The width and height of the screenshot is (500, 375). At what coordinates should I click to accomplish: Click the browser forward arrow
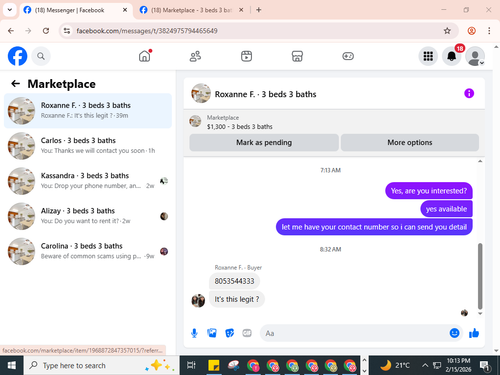28,31
